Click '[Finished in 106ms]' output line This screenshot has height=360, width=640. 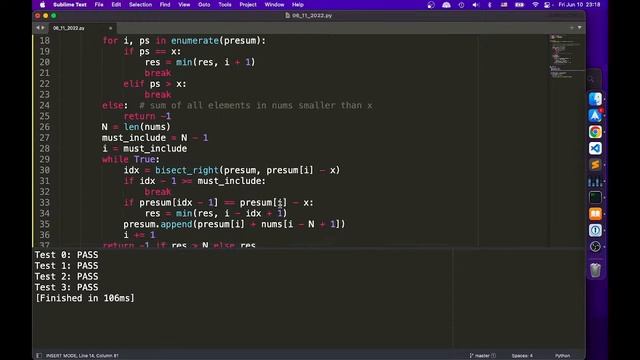(x=84, y=298)
